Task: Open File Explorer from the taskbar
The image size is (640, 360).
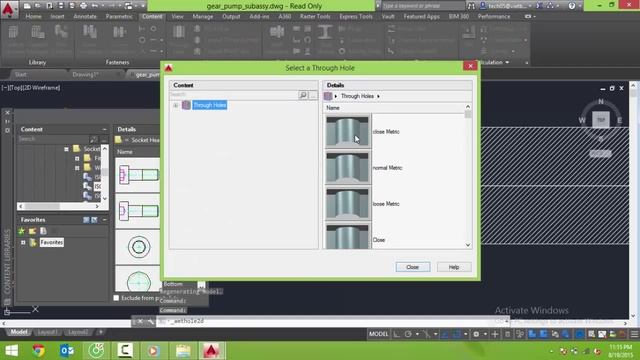Action: coord(183,351)
